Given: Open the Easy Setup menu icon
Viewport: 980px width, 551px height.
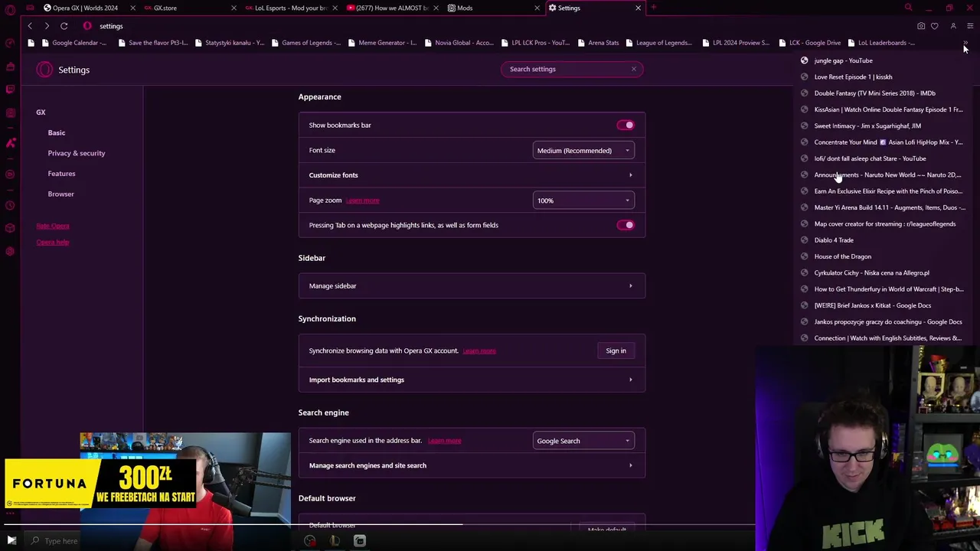Looking at the screenshot, I should (x=969, y=26).
